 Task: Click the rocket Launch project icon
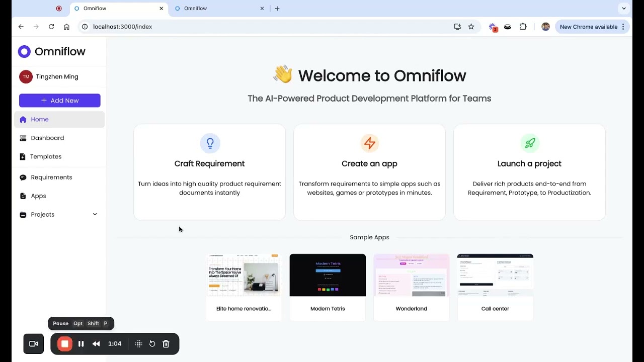point(530,143)
